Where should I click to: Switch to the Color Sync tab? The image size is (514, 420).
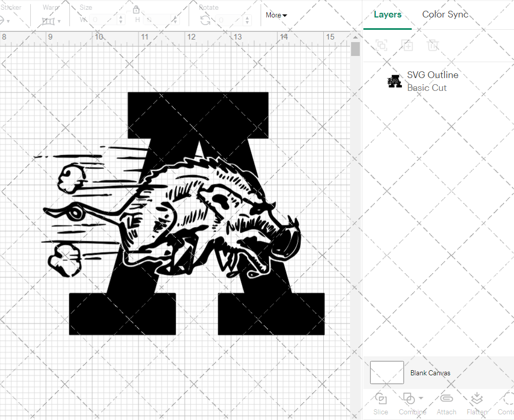tap(445, 14)
